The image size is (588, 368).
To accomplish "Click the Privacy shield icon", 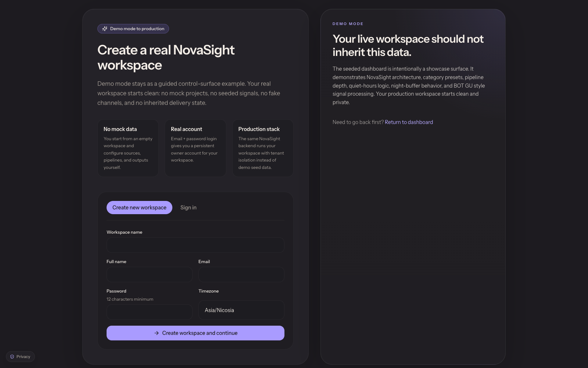I will [12, 357].
